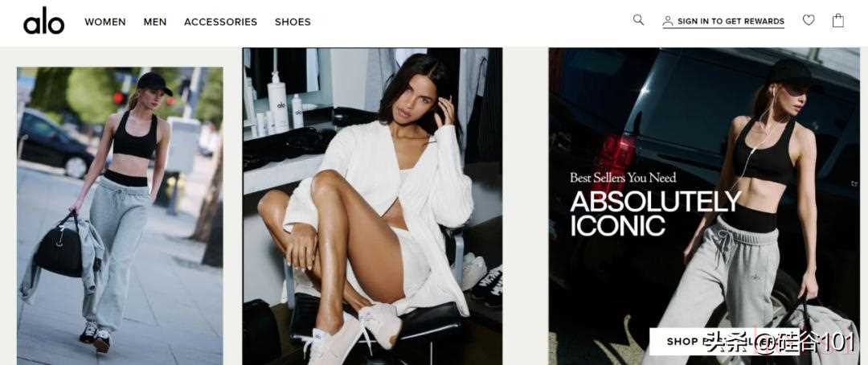The width and height of the screenshot is (868, 365).
Task: Click the user profile icon
Action: (x=668, y=21)
